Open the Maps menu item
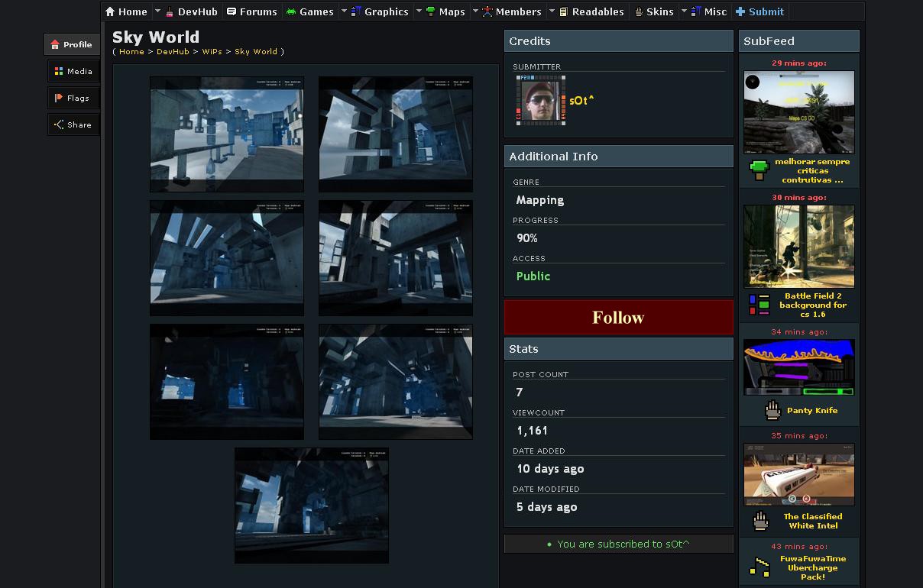Viewport: 923px width, 588px height. click(452, 11)
